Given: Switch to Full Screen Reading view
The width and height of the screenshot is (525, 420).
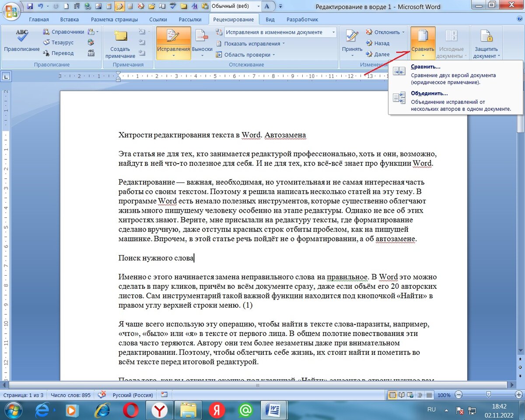Looking at the screenshot, I should point(402,395).
